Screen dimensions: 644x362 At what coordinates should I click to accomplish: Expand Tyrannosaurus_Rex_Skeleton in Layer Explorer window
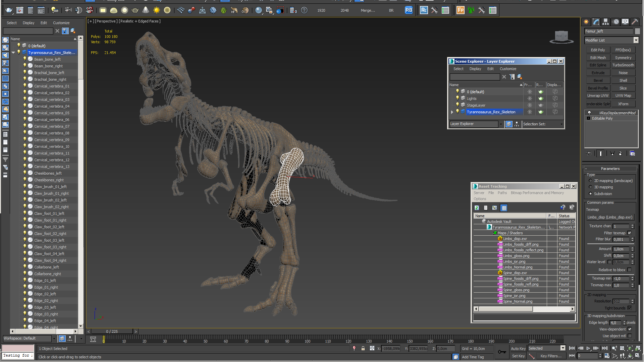[452, 112]
